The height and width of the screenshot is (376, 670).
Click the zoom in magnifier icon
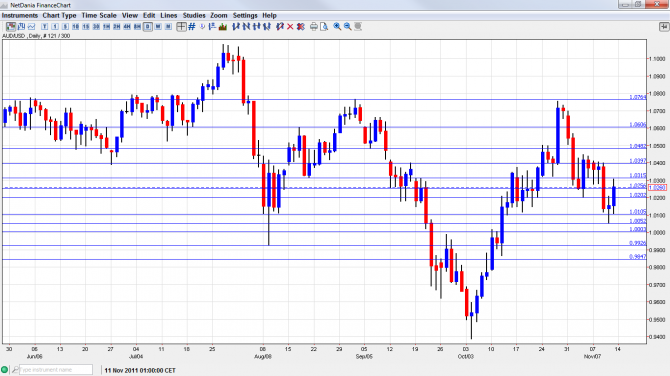(337, 26)
